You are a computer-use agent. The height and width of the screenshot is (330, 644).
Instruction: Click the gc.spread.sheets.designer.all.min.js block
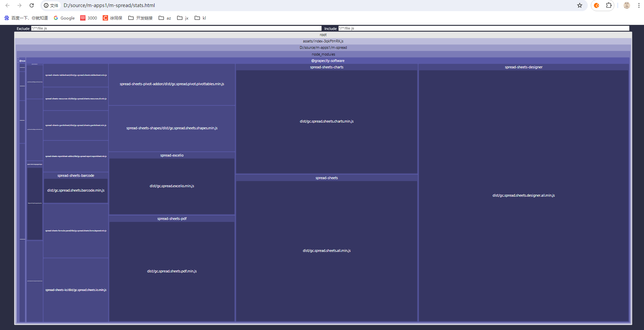click(523, 196)
